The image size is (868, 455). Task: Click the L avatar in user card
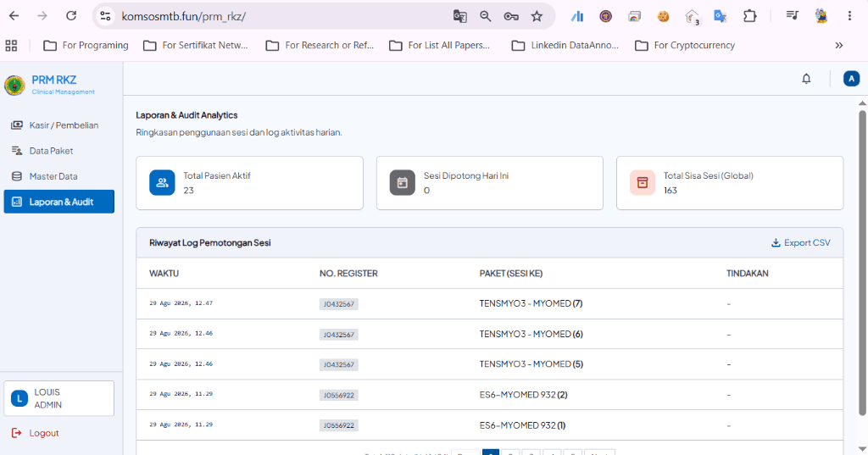pos(19,398)
